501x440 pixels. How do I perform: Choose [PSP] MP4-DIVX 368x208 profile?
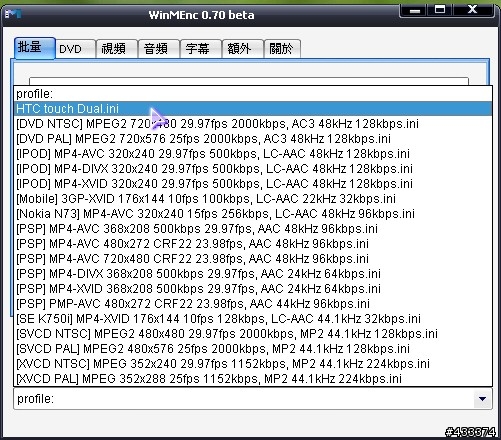[x=253, y=274]
